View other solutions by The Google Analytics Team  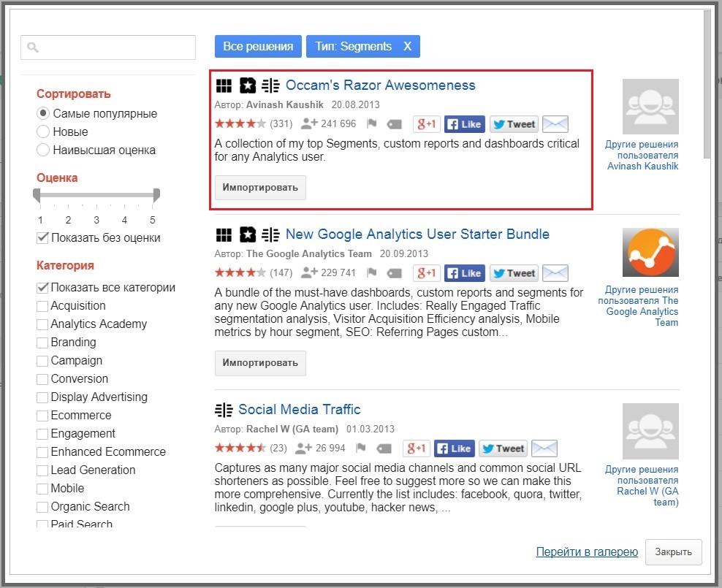[638, 307]
